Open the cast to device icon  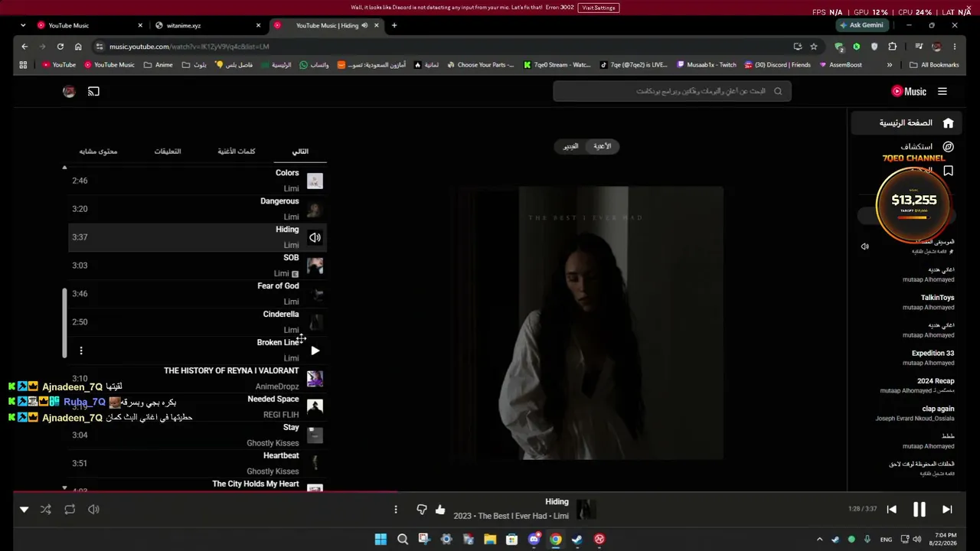point(93,91)
